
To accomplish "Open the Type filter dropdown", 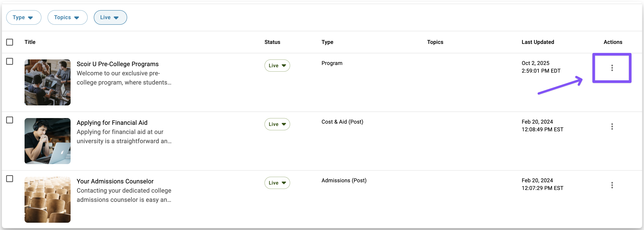I will 24,17.
